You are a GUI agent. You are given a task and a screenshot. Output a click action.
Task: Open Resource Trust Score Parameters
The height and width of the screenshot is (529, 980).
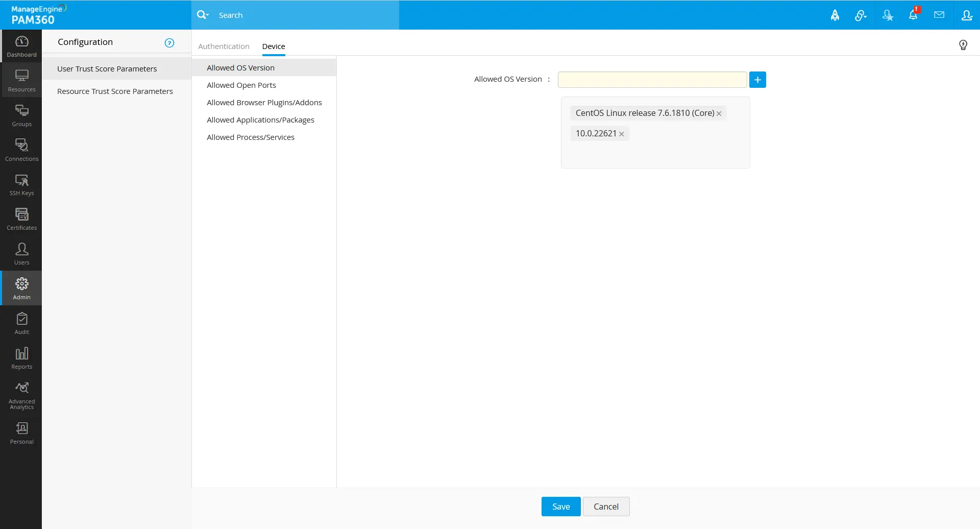pyautogui.click(x=115, y=91)
